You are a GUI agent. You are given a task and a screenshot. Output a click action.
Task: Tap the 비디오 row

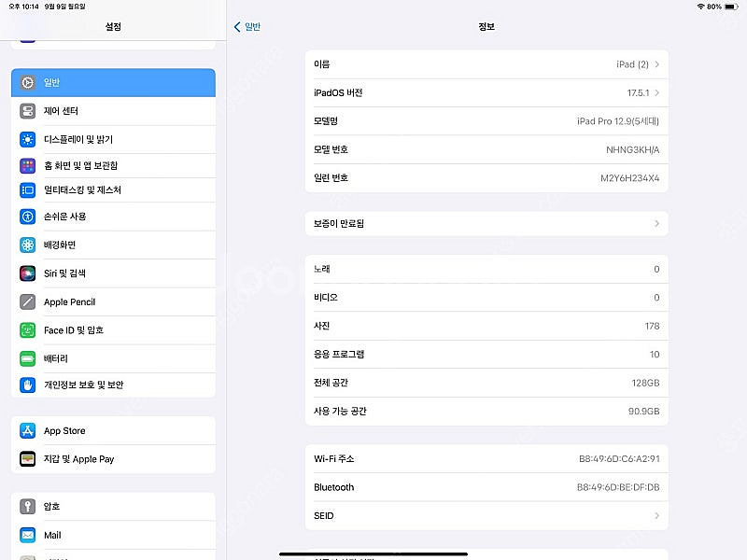pos(486,298)
